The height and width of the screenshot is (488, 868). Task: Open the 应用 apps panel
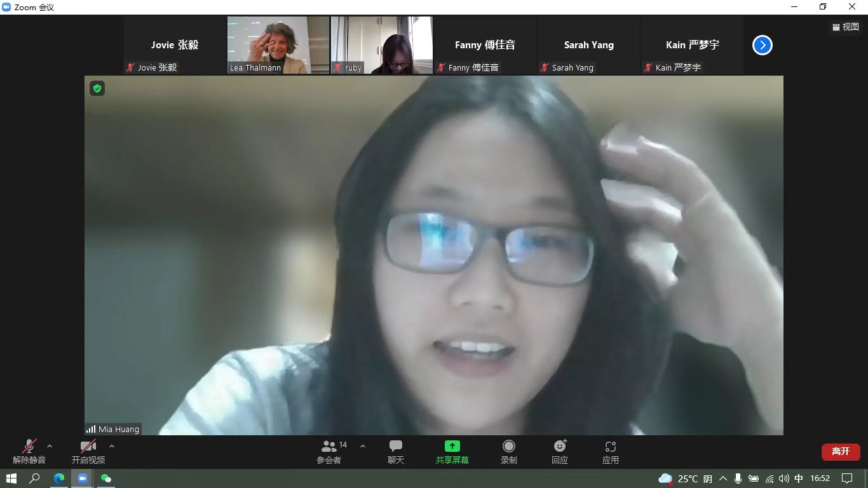point(611,452)
